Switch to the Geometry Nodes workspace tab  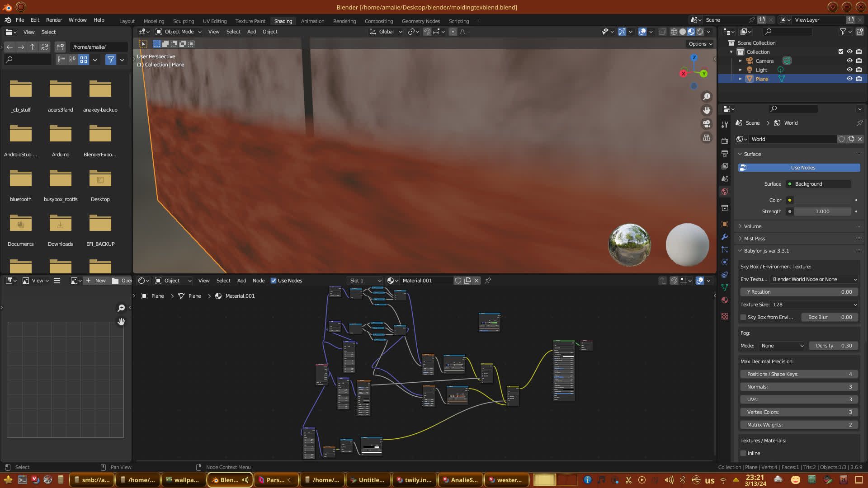[x=420, y=21]
